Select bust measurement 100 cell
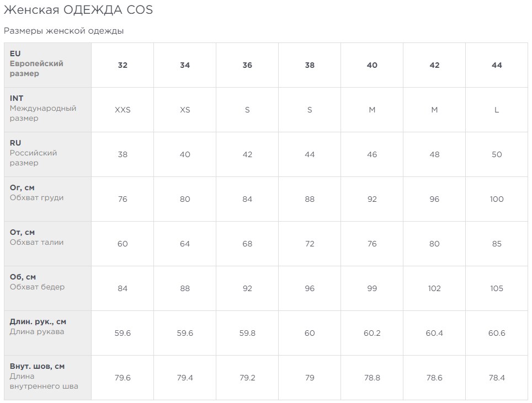The width and height of the screenshot is (532, 403). coord(497,199)
